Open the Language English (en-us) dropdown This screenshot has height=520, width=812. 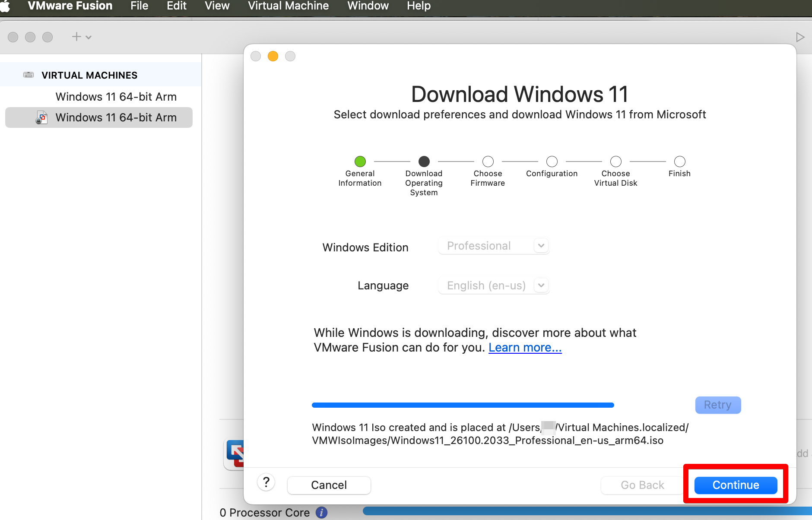point(494,285)
